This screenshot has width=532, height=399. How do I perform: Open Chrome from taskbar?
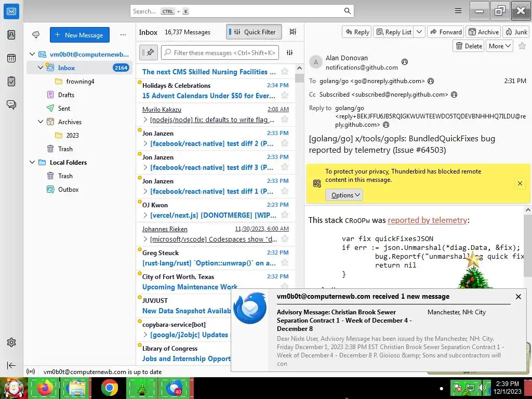109,388
